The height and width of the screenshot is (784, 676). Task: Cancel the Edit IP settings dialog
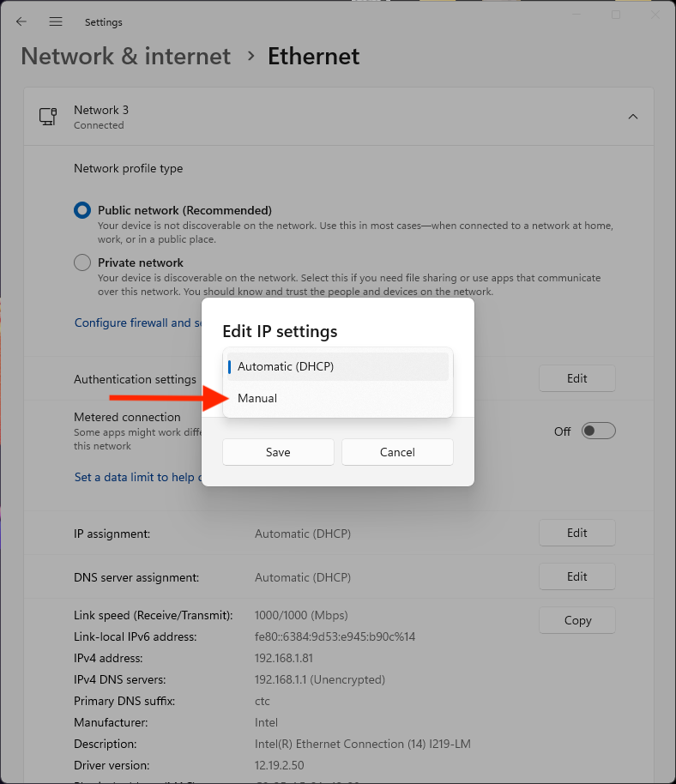(397, 452)
